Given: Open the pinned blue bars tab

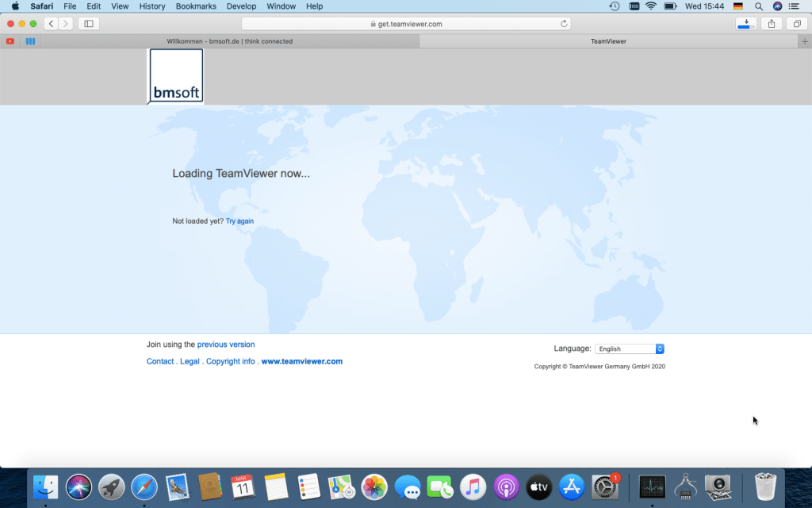Looking at the screenshot, I should (31, 41).
